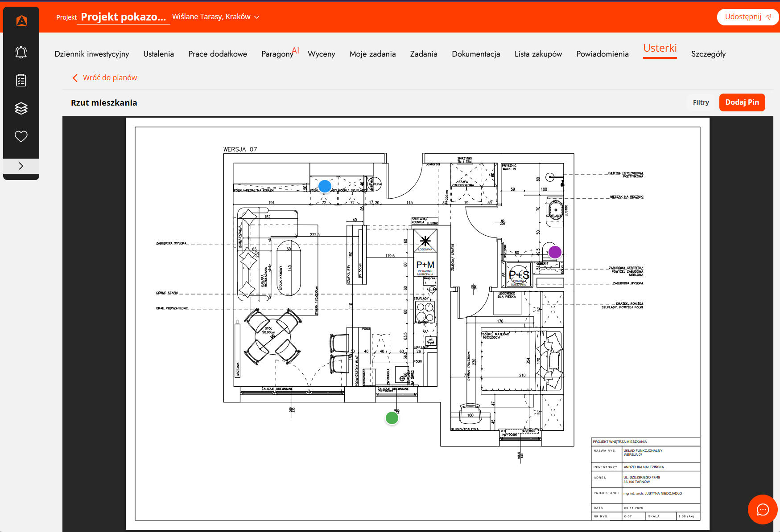The width and height of the screenshot is (780, 532).
Task: Open the checklist icon in sidebar
Action: tap(21, 80)
